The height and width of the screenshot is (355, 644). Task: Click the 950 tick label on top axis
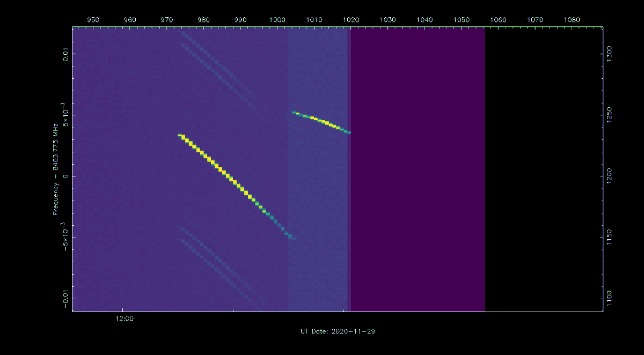pyautogui.click(x=93, y=20)
